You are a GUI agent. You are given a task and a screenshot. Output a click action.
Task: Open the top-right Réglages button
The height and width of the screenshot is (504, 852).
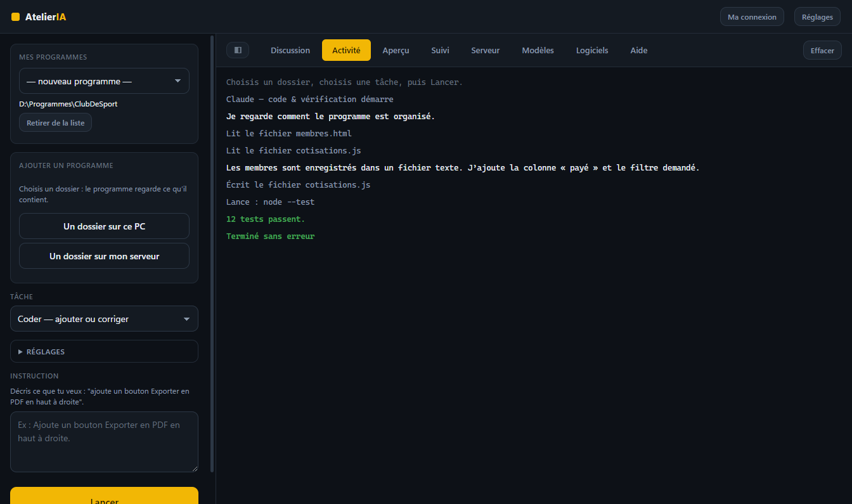(817, 17)
